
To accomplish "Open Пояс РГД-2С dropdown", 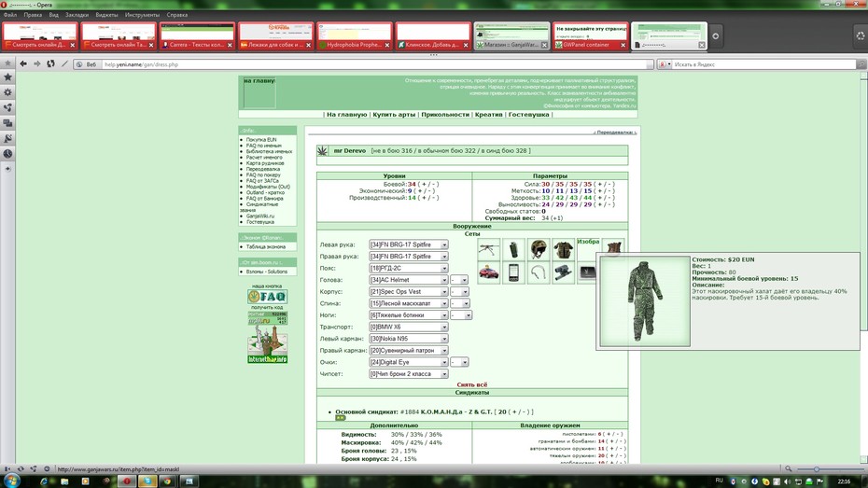I will coord(409,268).
